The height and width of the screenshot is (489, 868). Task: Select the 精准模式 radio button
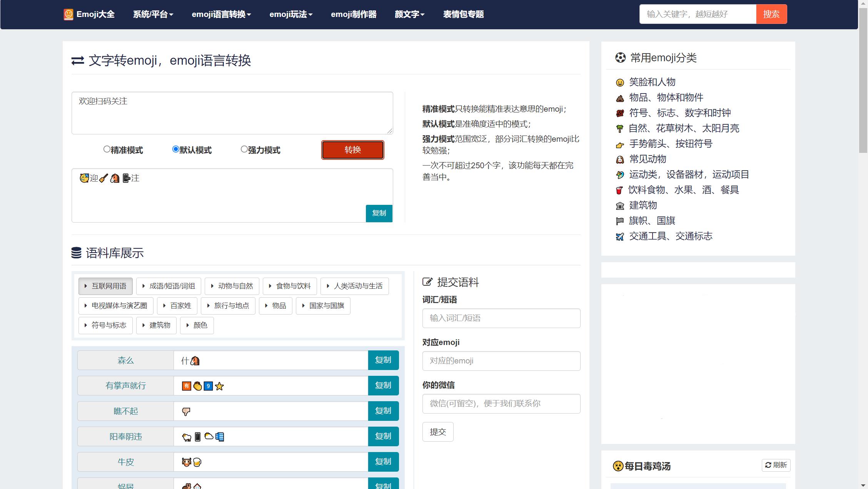[x=106, y=149]
